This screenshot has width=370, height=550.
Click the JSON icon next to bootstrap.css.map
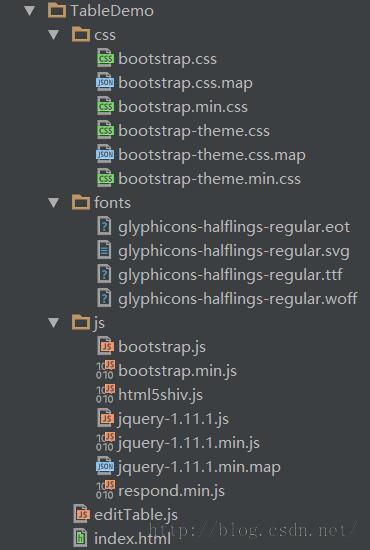tap(105, 82)
